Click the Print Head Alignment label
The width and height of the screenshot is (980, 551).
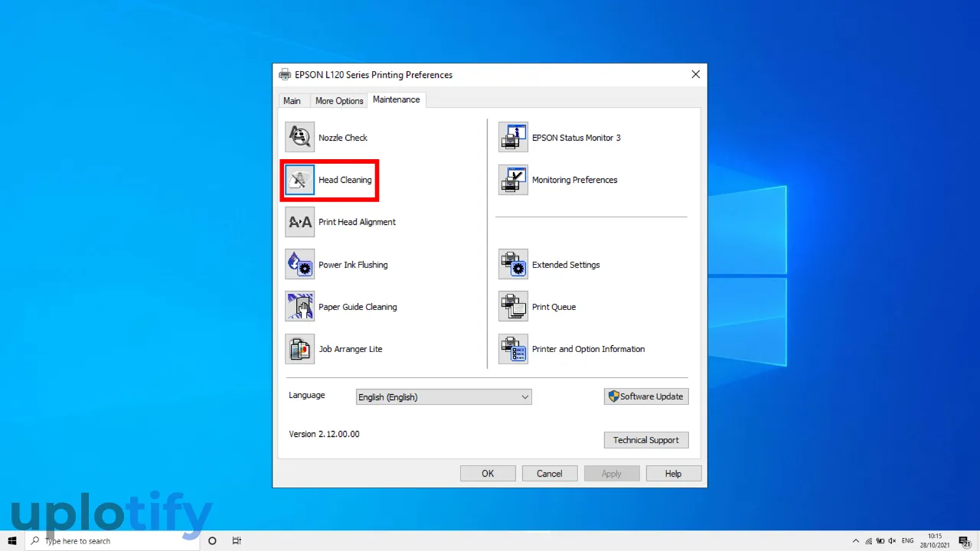(x=357, y=222)
